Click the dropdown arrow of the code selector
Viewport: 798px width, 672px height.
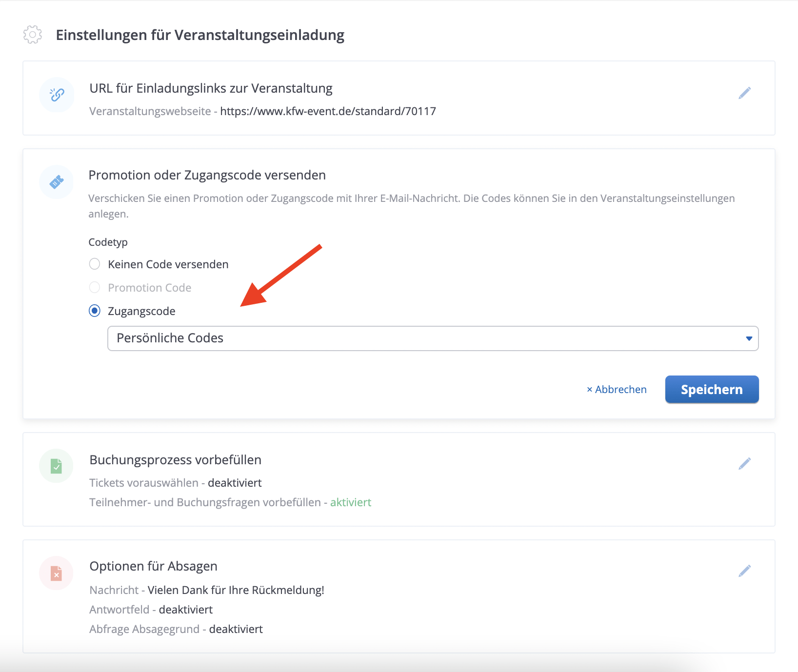coord(749,338)
